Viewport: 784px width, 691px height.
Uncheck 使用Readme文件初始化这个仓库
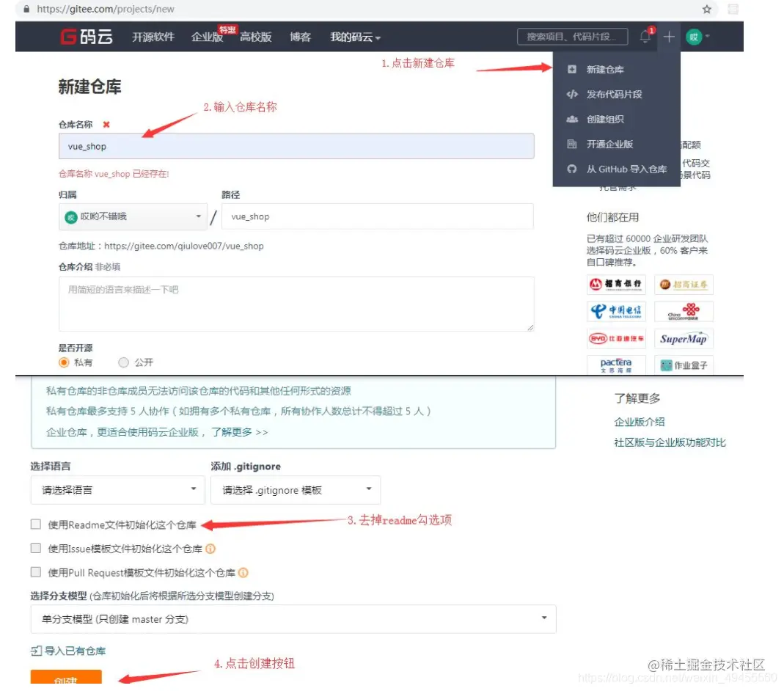coord(35,524)
